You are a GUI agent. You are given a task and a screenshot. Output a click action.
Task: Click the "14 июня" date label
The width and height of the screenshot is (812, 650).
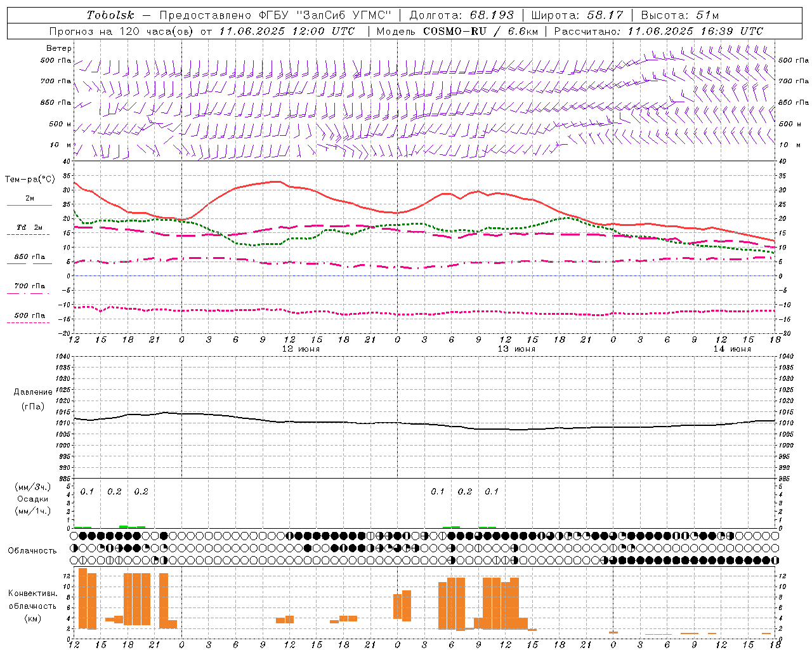(x=732, y=349)
